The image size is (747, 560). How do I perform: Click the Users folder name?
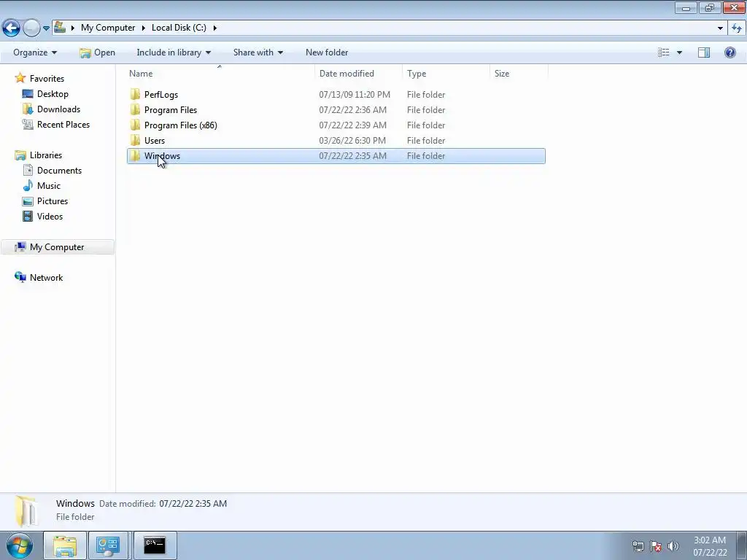[155, 141]
